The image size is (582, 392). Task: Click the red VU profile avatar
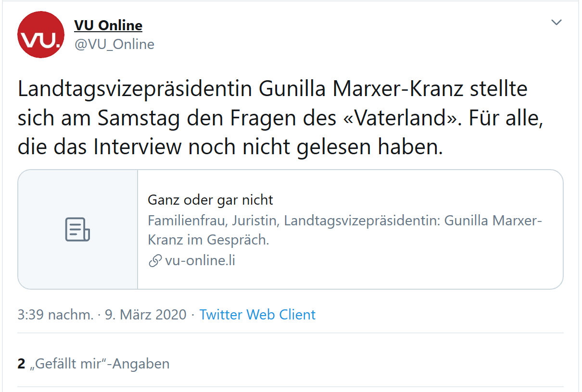[x=41, y=35]
